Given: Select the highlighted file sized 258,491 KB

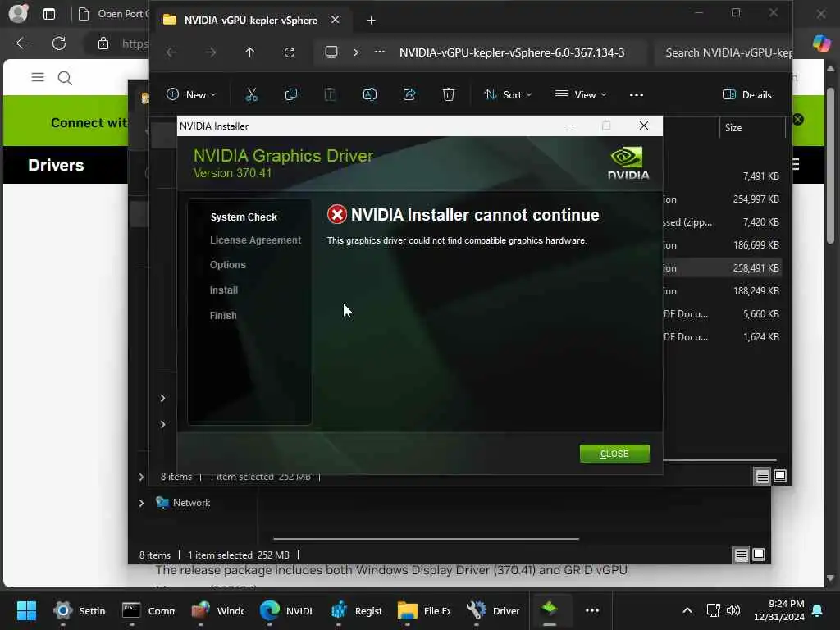Looking at the screenshot, I should coord(756,268).
